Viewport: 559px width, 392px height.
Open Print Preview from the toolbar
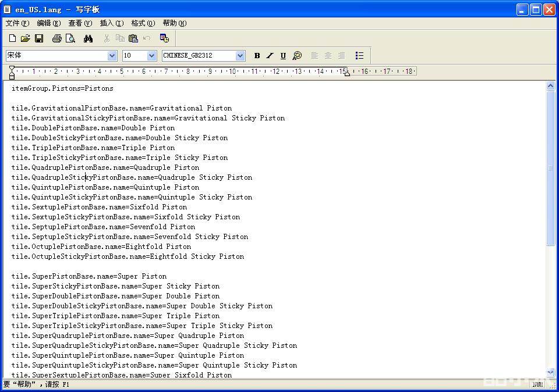(x=70, y=38)
